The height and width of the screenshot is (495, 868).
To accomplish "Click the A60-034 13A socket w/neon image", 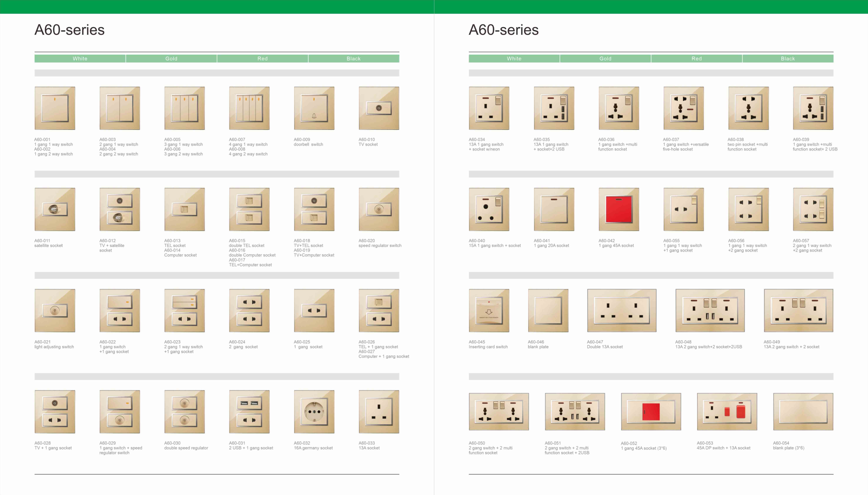I will [x=489, y=108].
